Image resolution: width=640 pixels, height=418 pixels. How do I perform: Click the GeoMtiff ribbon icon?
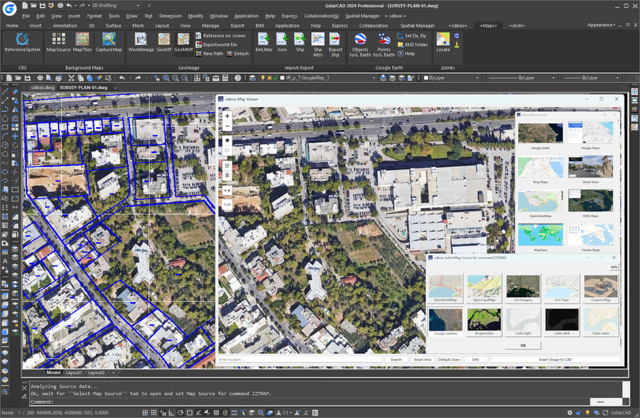click(x=183, y=42)
